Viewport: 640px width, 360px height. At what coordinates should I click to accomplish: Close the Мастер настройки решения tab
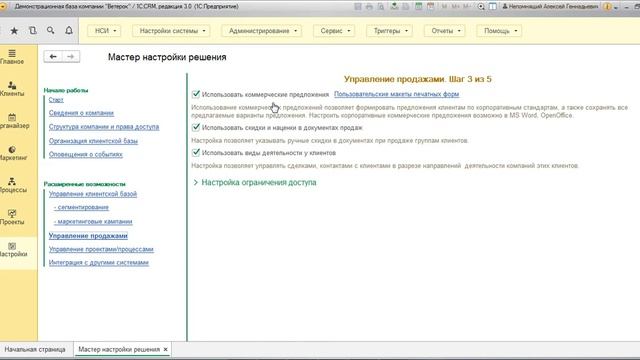coord(166,349)
